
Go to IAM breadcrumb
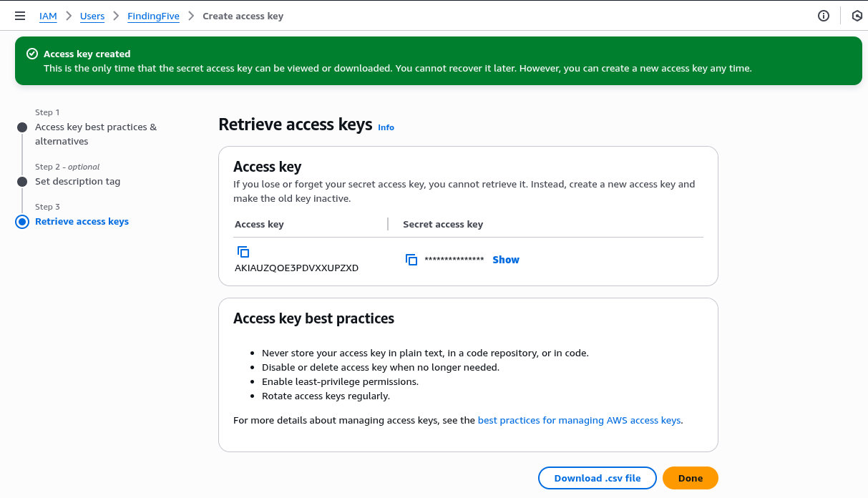(48, 16)
